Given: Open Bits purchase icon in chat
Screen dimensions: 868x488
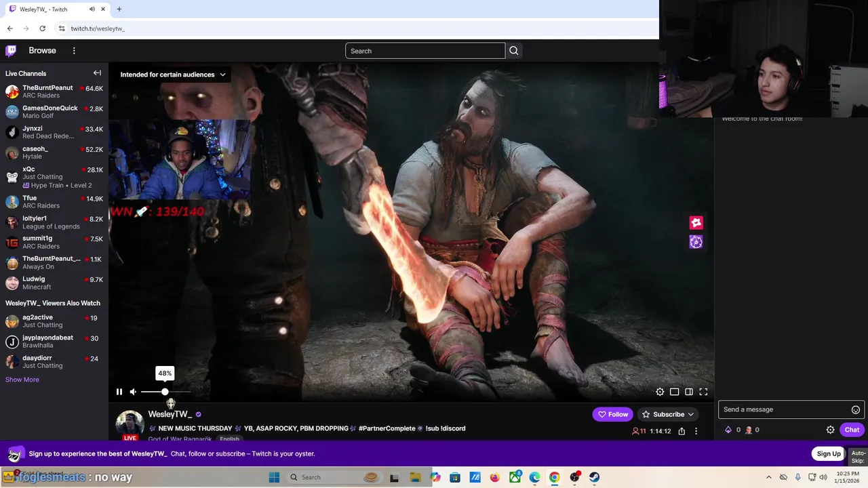Looking at the screenshot, I should tap(728, 430).
